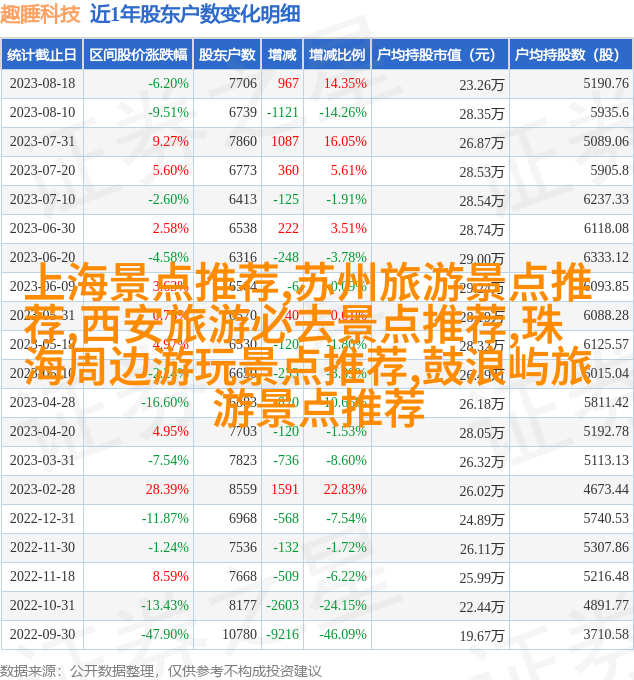The image size is (634, 680).
Task: Click the date cell 2023-02-28
Action: [x=42, y=490]
